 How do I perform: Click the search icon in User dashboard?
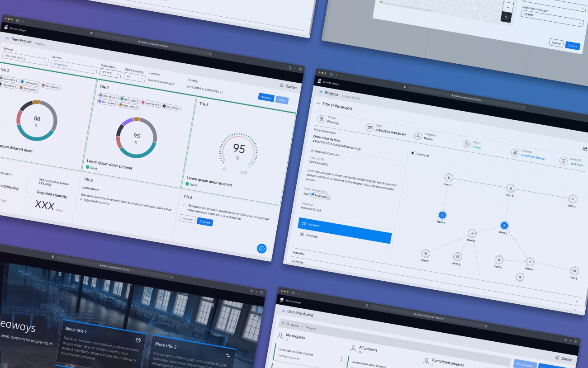288,325
